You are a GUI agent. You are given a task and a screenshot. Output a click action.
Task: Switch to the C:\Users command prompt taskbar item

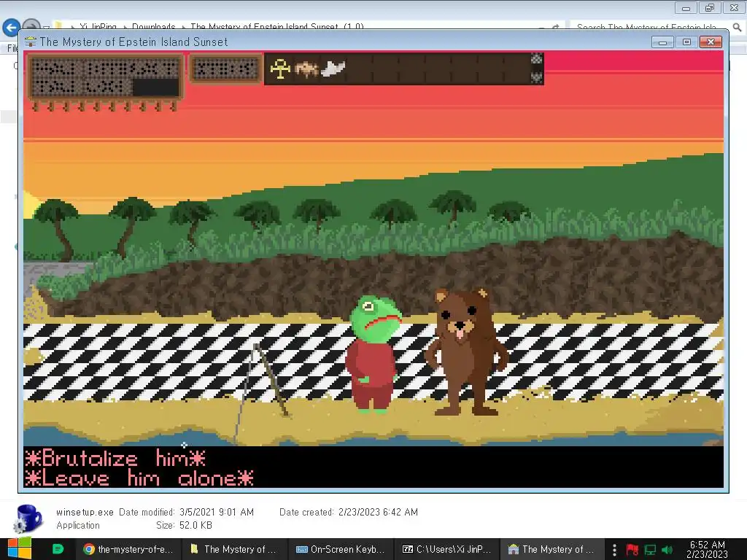[446, 549]
